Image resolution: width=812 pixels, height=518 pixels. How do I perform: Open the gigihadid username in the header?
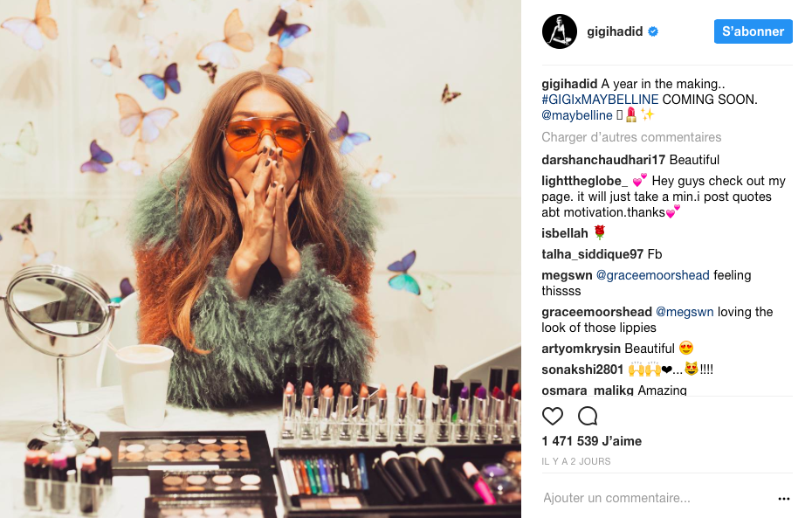(x=615, y=31)
